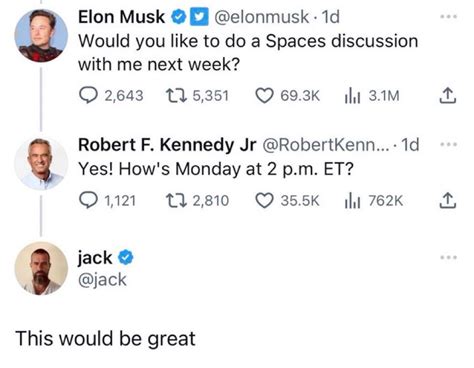474x368 pixels.
Task: Open Robert F. Kennedy Jr's avatar
Action: (x=41, y=164)
